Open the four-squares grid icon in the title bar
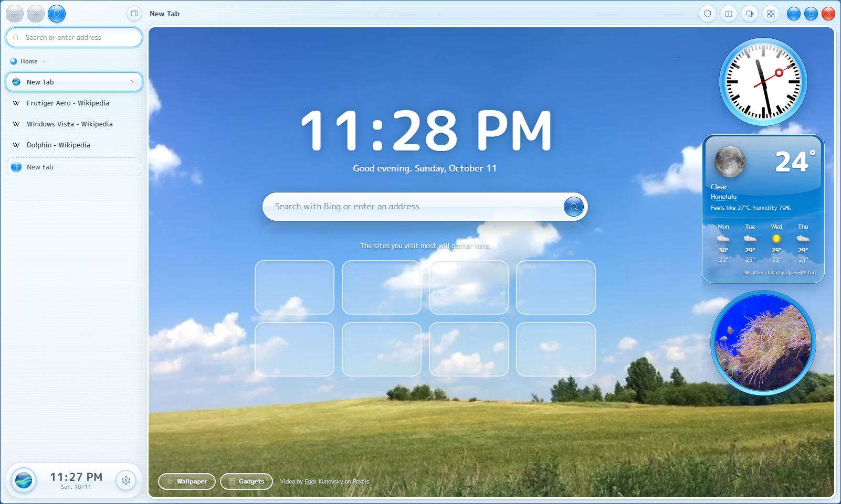Viewport: 841px width, 504px height. tap(771, 14)
